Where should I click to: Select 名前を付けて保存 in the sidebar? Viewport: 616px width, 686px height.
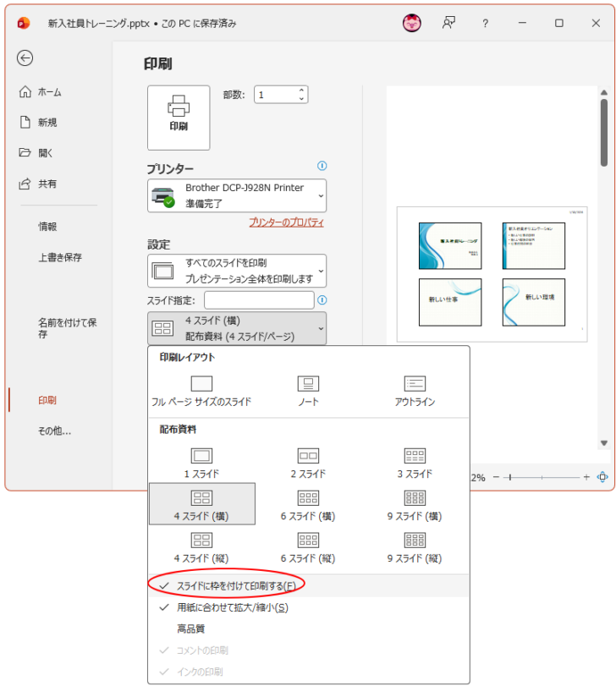pyautogui.click(x=67, y=328)
